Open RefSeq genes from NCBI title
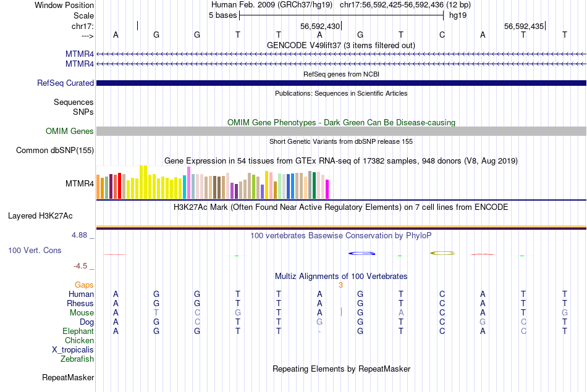The height and width of the screenshot is (392, 587). pyautogui.click(x=341, y=74)
